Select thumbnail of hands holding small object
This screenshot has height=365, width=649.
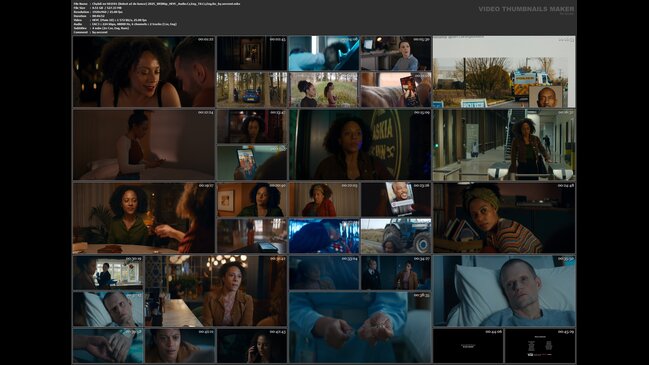360,327
